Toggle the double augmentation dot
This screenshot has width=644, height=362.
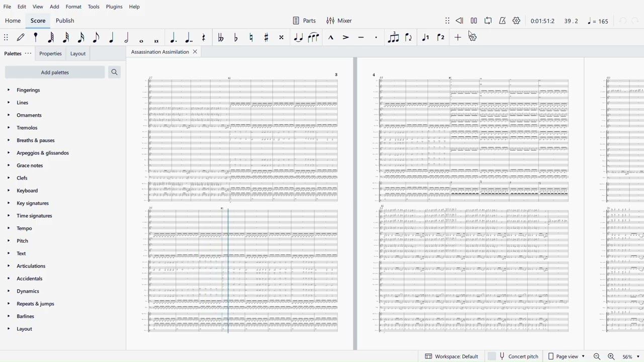(189, 38)
